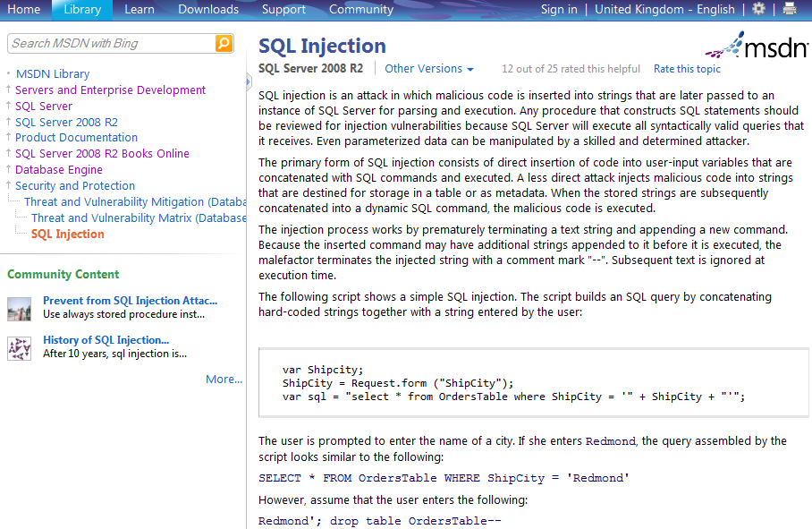The height and width of the screenshot is (529, 812).
Task: Collapse the navigation pane with the arrow handle
Action: tap(249, 81)
